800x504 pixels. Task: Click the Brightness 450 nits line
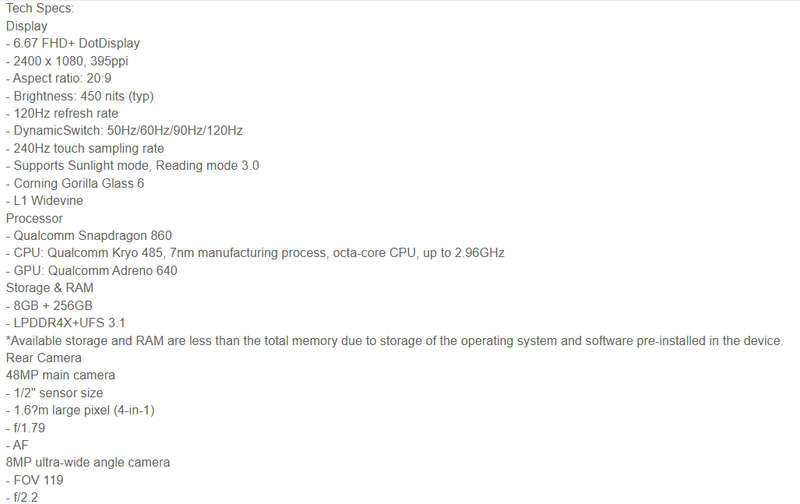tap(80, 96)
